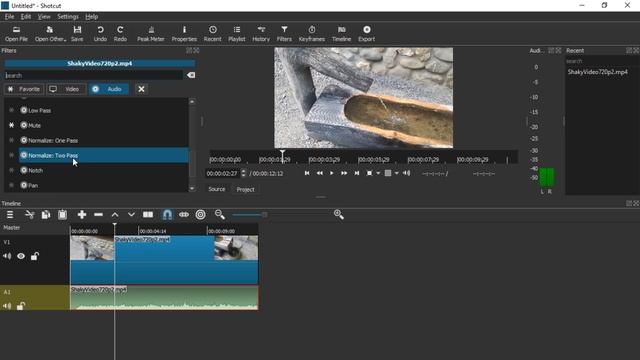The height and width of the screenshot is (360, 640).
Task: Click the rewind playback button
Action: click(320, 173)
